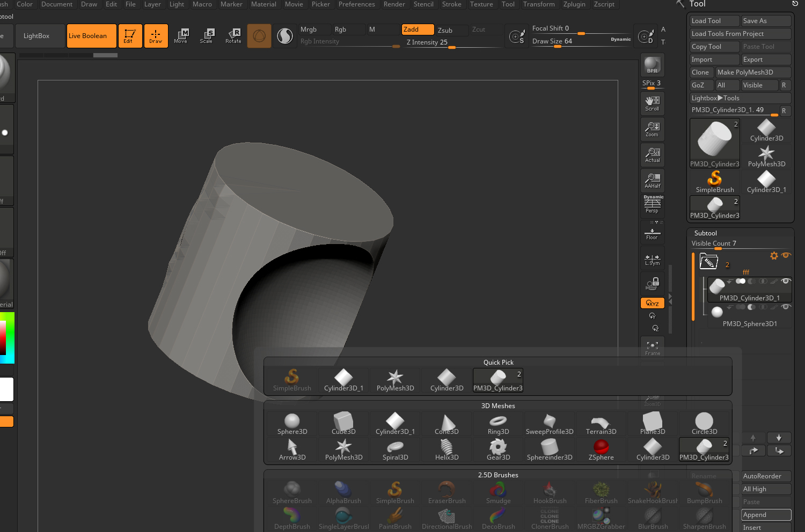Click the orange material sphere toolbar icon
Viewport: 805px width, 532px height.
(x=259, y=36)
